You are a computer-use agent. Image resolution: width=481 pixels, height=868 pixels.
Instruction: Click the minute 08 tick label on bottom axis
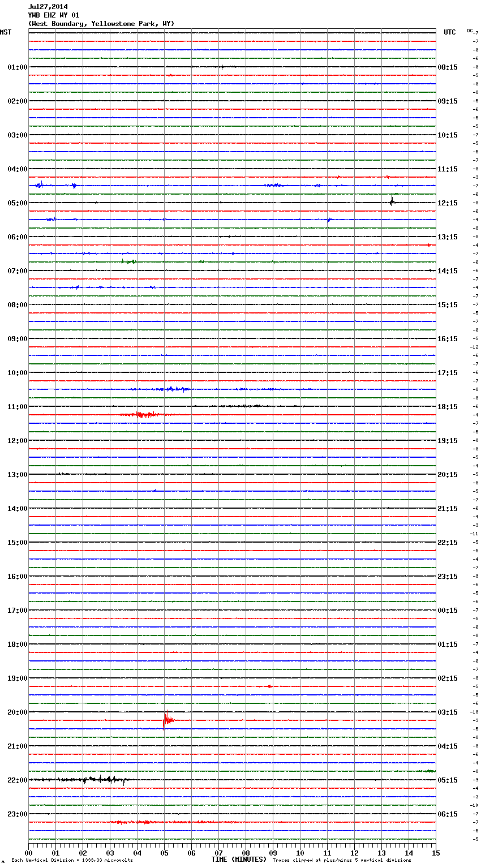[246, 853]
